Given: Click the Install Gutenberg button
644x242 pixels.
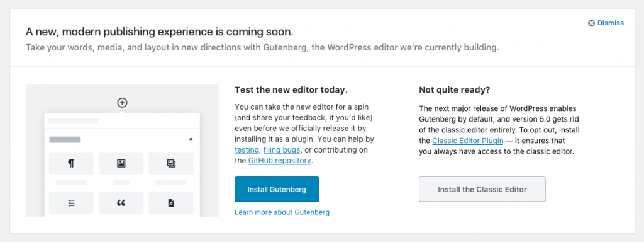Looking at the screenshot, I should coord(277,189).
